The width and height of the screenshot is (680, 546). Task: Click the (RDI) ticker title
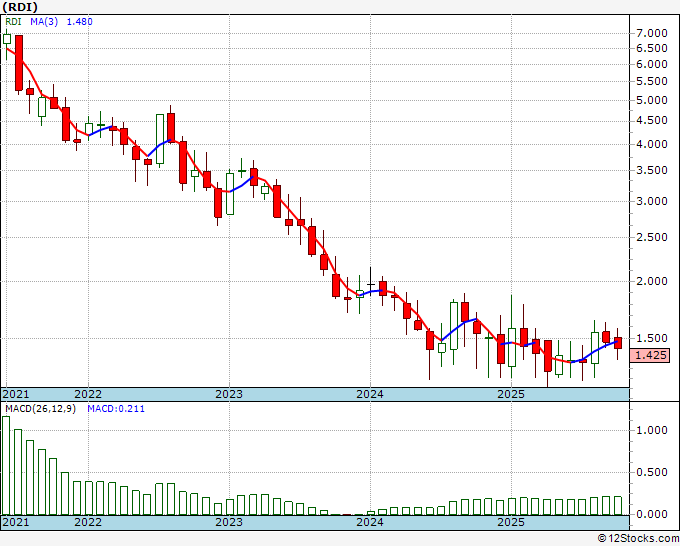tap(20, 9)
